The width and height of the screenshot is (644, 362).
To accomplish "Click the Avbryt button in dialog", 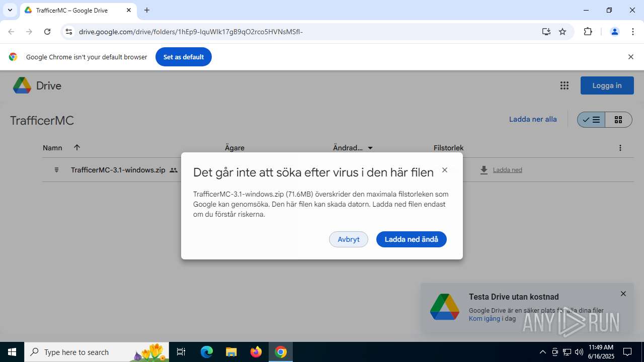I will click(x=349, y=239).
